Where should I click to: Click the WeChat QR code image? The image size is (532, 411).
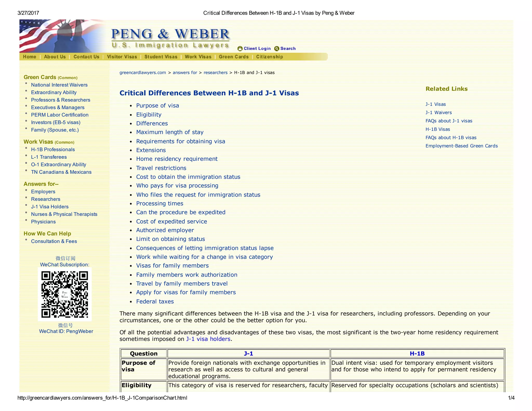point(65,294)
